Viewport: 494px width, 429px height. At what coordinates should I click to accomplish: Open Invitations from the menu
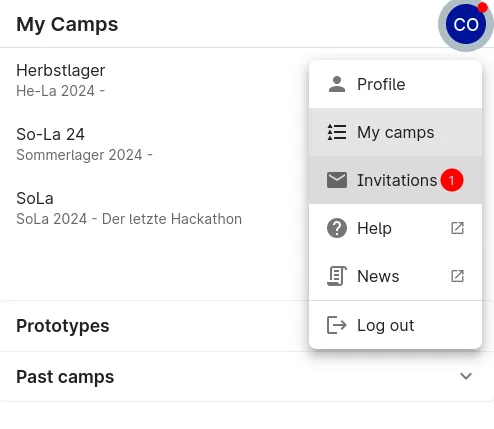tap(395, 180)
